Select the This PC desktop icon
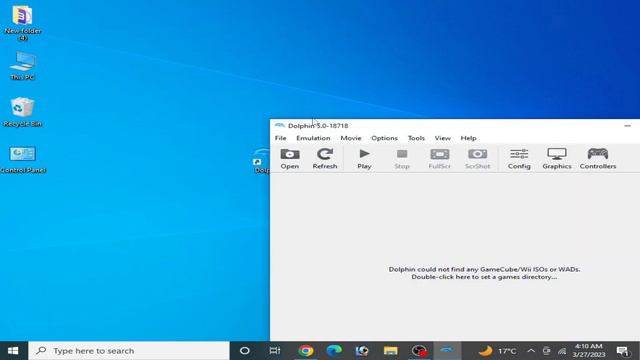640x360 pixels. pos(23,66)
